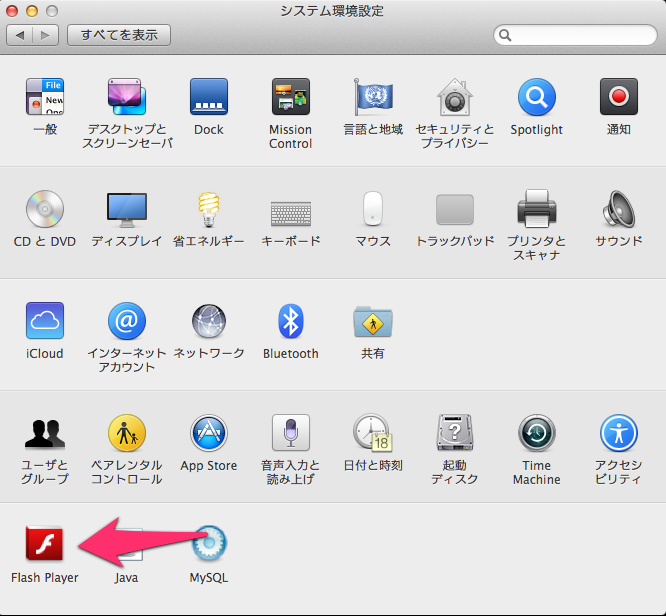Open Bluetooth preferences

point(291,321)
